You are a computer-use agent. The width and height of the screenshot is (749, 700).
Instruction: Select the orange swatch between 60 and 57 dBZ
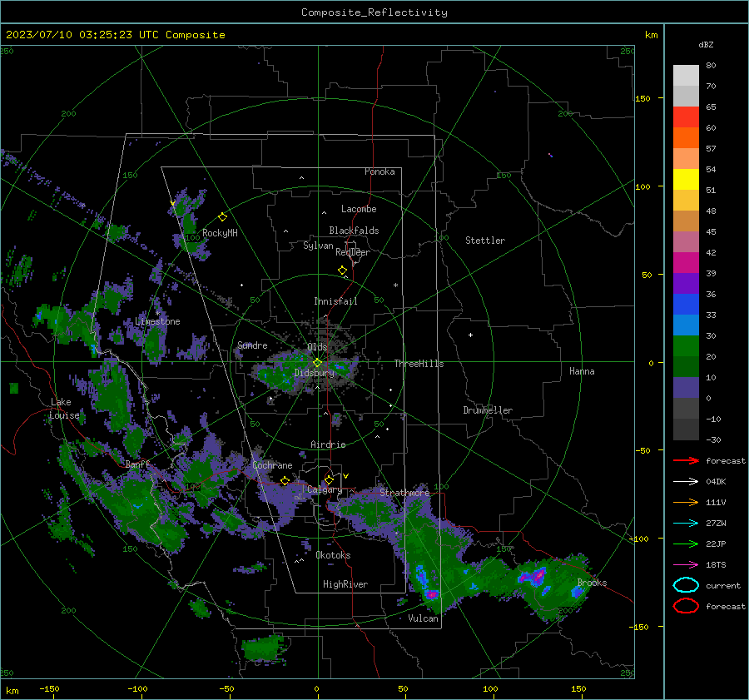point(686,138)
